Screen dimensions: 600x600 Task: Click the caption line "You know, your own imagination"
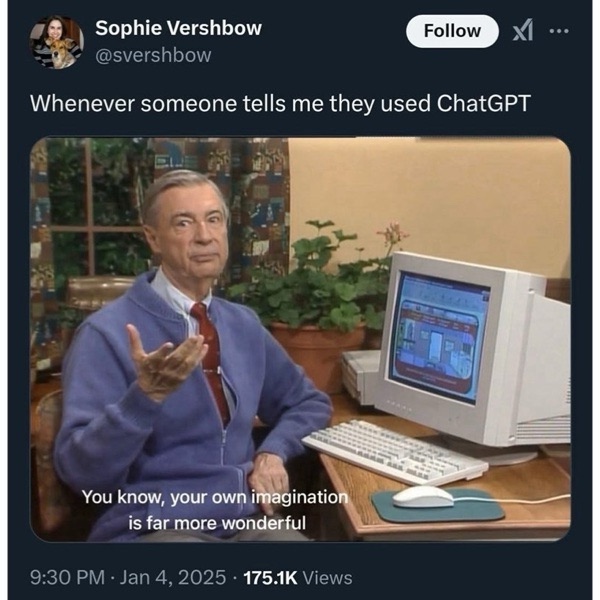point(215,497)
